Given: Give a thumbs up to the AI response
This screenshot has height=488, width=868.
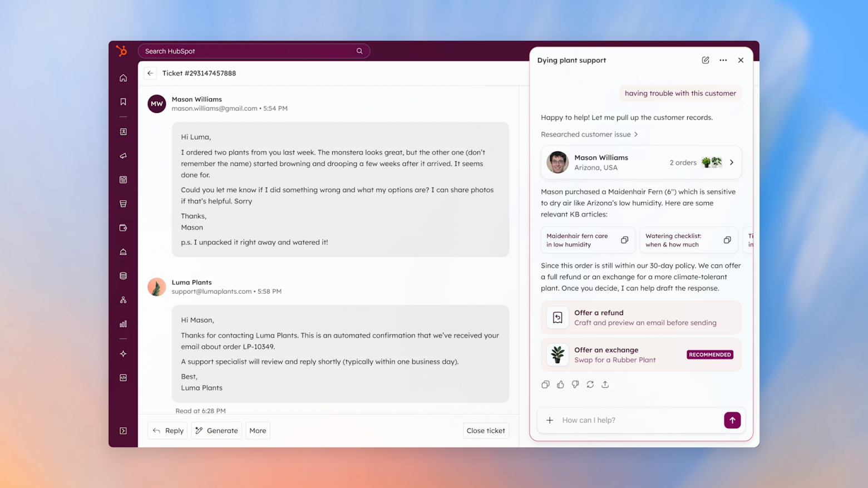Looking at the screenshot, I should (560, 384).
